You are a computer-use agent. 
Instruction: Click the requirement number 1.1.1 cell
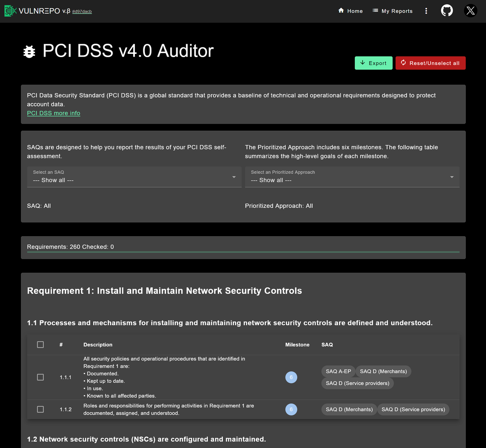click(66, 378)
